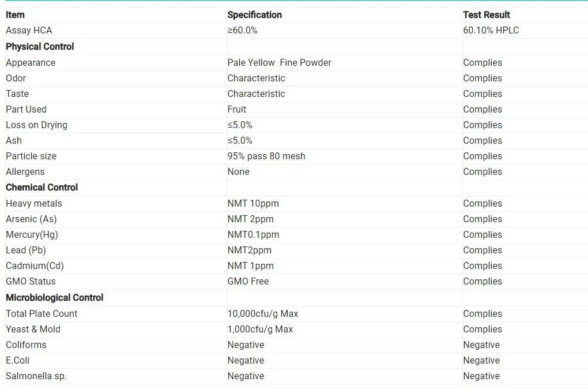Select the Microbiological Control section heading
The image size is (588, 389).
pos(54,298)
